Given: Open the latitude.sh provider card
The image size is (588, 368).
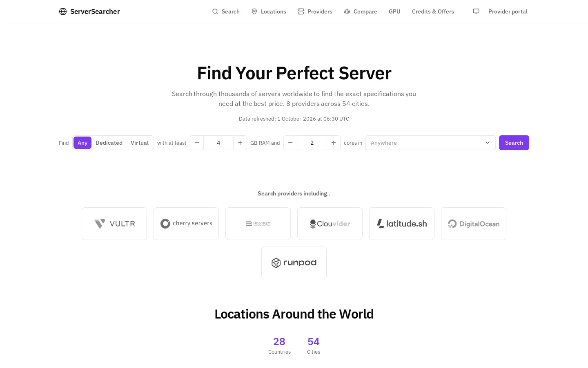Looking at the screenshot, I should tap(402, 224).
